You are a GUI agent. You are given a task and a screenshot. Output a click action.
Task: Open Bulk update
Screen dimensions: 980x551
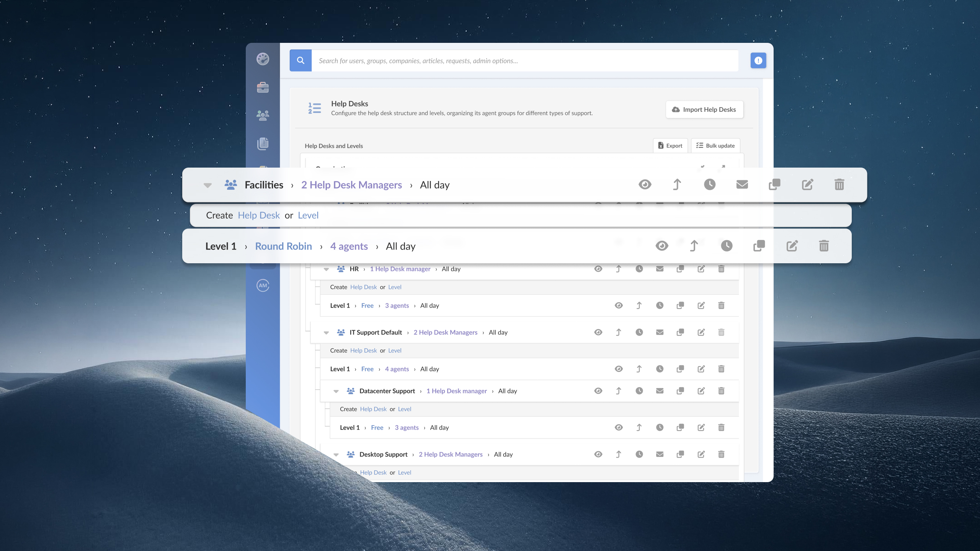pyautogui.click(x=715, y=146)
